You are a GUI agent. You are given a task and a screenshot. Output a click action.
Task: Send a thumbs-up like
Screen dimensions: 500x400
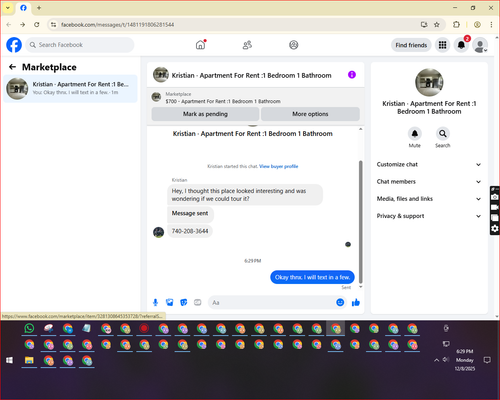[x=356, y=302]
